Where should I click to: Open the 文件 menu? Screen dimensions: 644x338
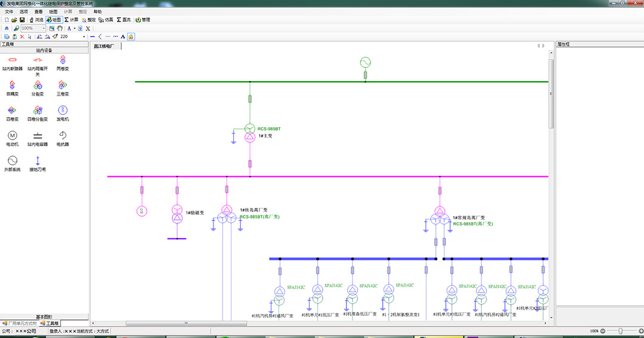9,11
